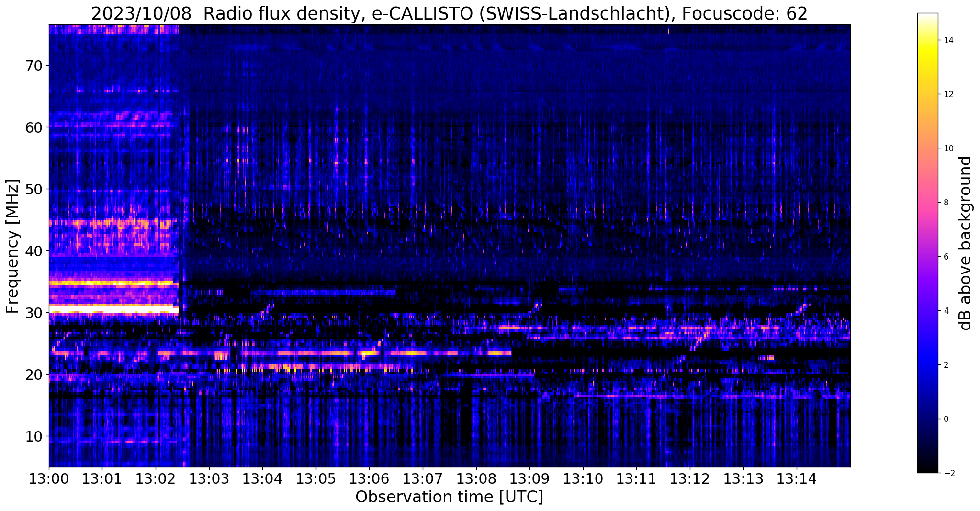Click the colorbar tick value 10
The image size is (980, 511).
point(948,148)
